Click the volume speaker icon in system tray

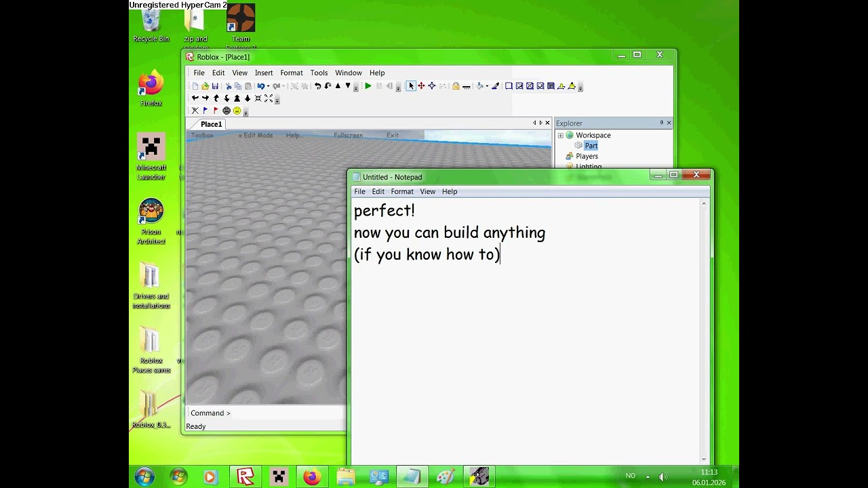coord(663,476)
